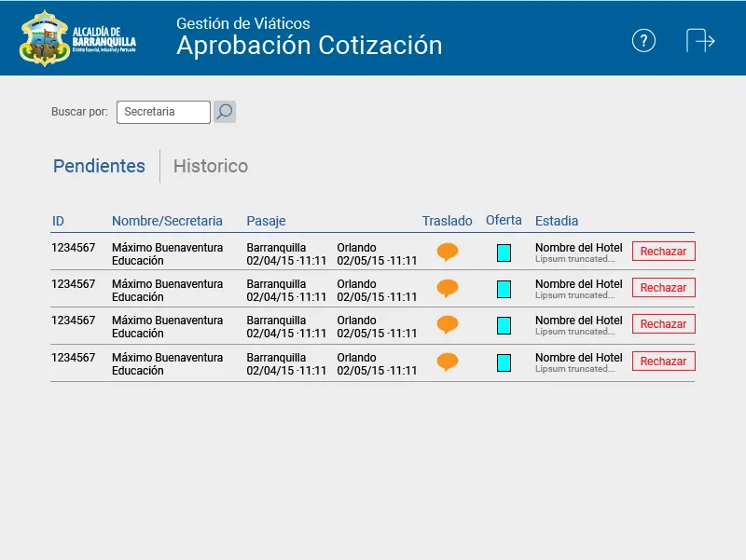Click the cyan Oferta icon in second row
This screenshot has width=746, height=560.
point(504,289)
